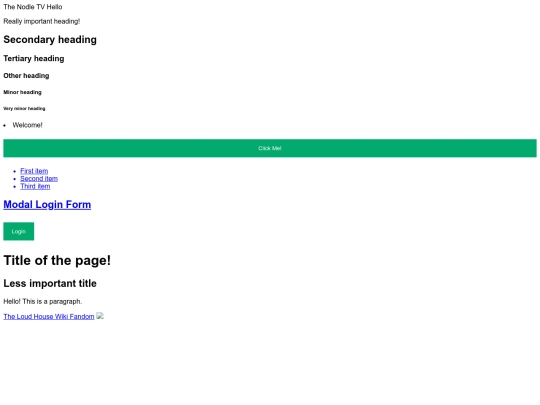Click the Minor heading text

point(22,92)
